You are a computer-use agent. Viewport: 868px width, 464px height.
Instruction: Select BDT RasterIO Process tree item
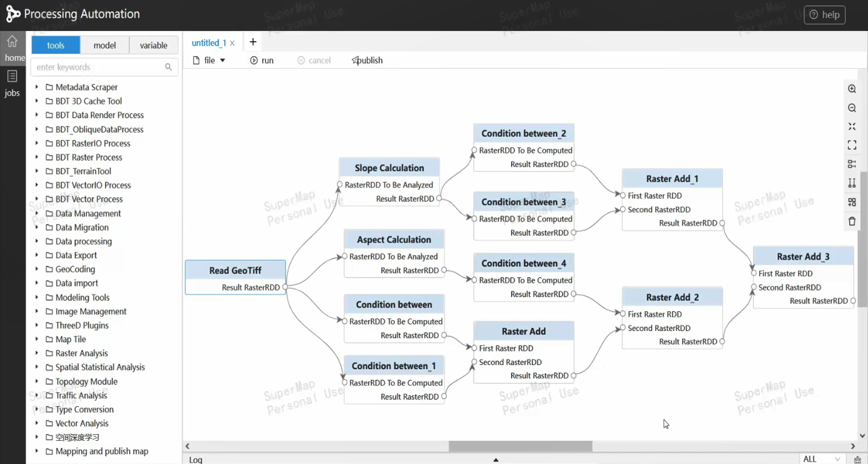(93, 143)
